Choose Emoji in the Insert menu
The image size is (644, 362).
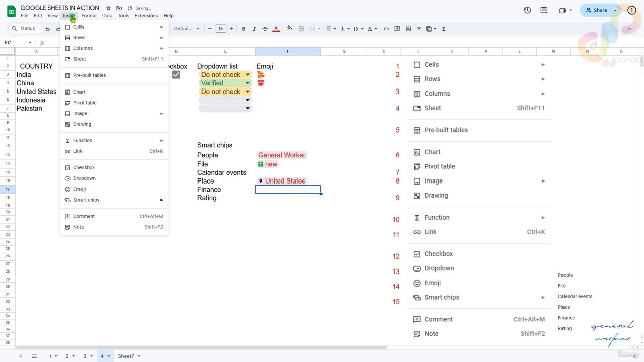[x=114, y=189]
